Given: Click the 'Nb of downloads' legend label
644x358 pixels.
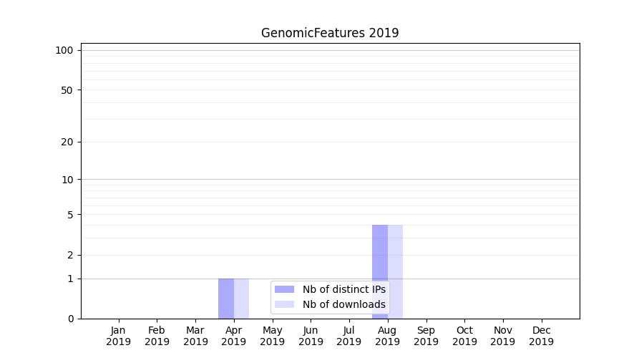Looking at the screenshot, I should pos(343,304).
